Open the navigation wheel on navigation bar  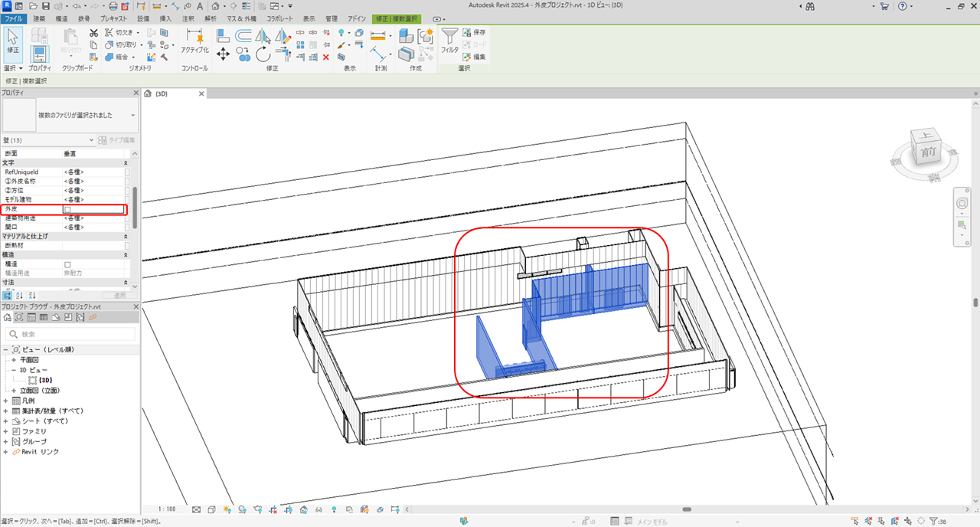pos(963,204)
